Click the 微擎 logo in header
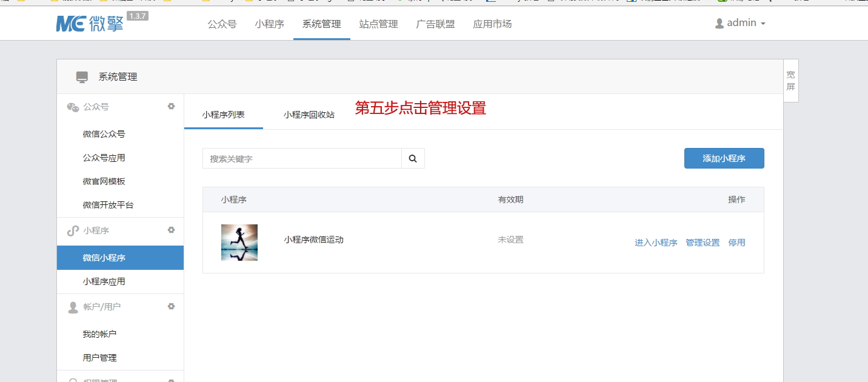This screenshot has height=382, width=868. click(90, 24)
